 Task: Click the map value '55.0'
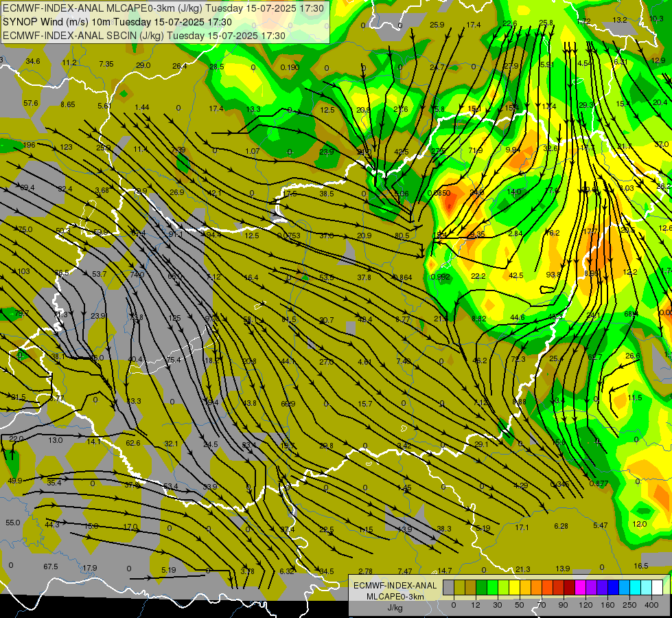click(x=13, y=523)
